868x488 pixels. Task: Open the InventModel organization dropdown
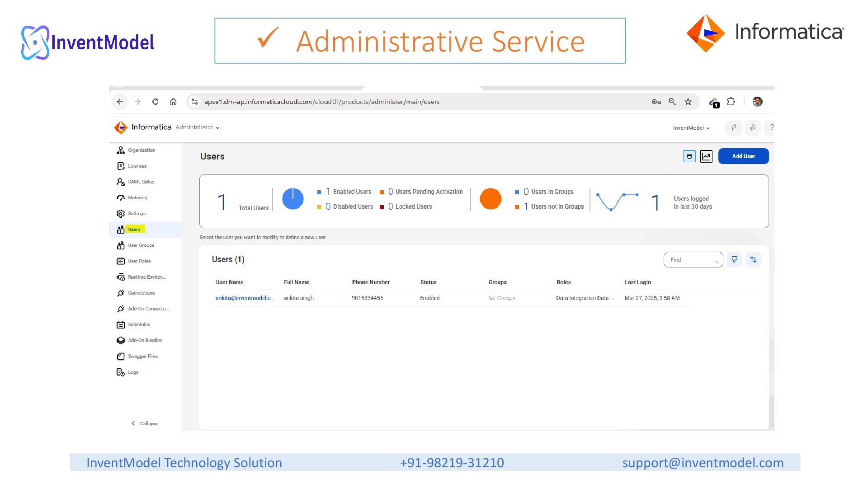[691, 128]
